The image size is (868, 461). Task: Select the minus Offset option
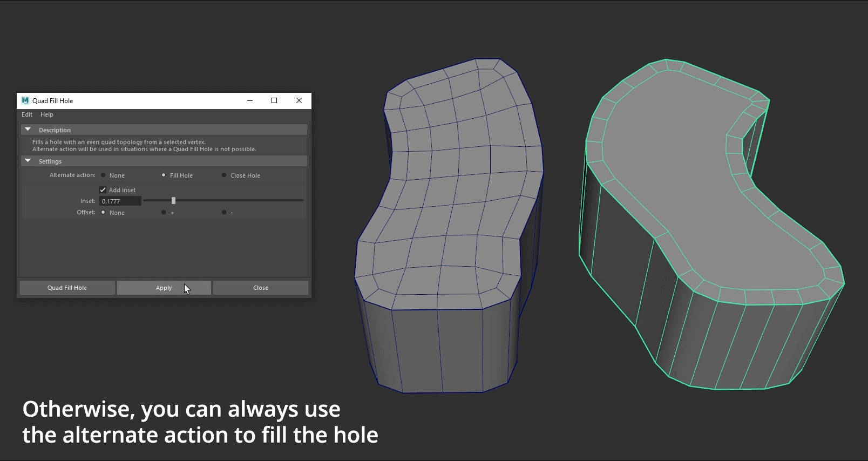(x=224, y=212)
